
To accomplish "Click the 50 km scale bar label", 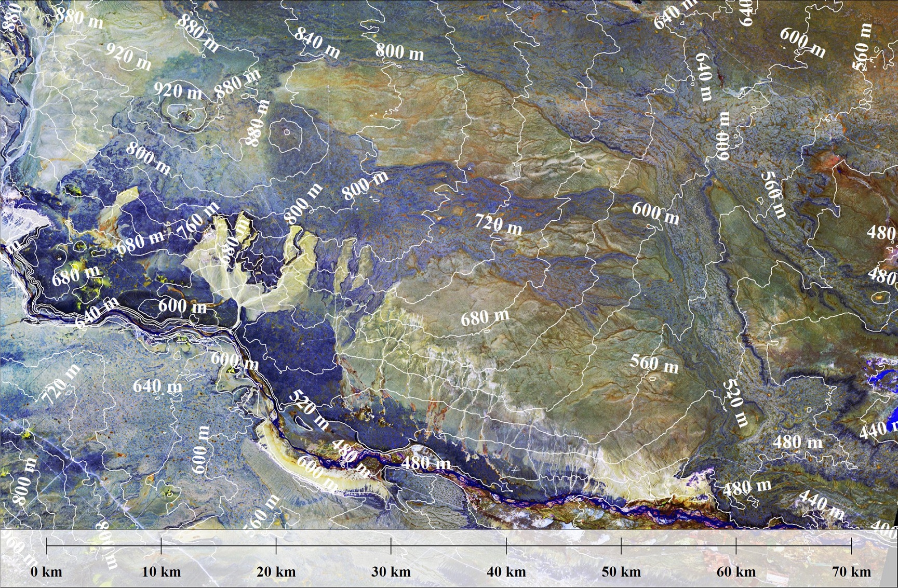I will pos(621,572).
